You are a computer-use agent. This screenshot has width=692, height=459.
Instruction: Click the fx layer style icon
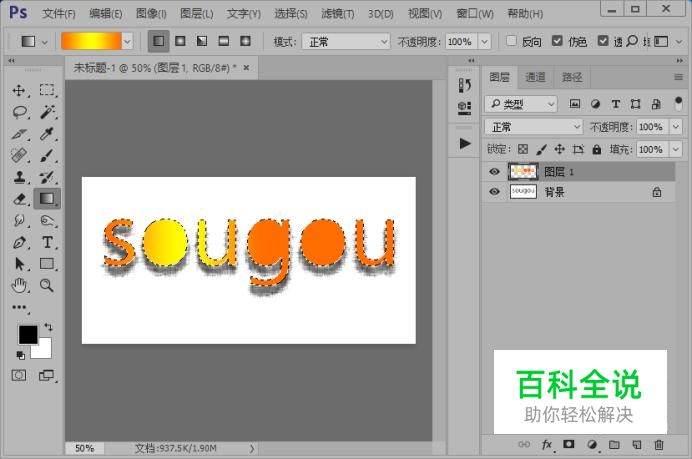click(547, 444)
